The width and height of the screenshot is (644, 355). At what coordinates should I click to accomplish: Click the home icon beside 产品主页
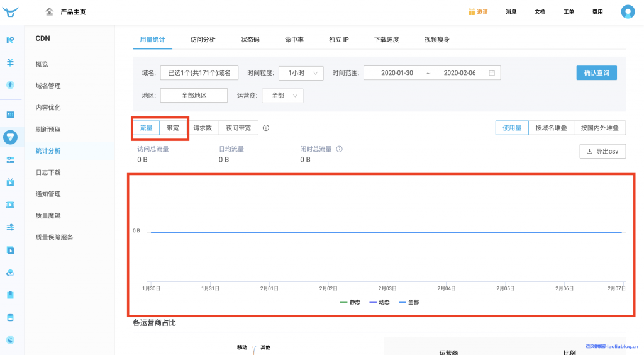[50, 12]
